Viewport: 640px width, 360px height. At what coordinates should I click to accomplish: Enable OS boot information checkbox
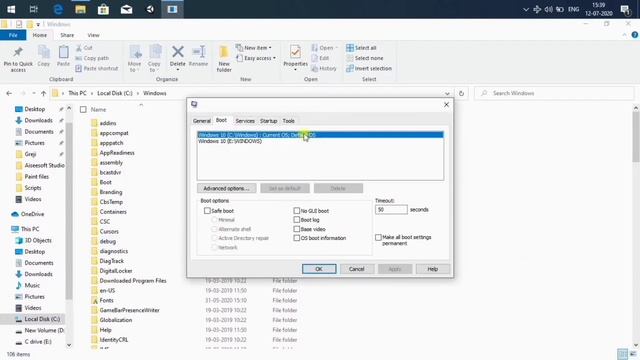[296, 238]
